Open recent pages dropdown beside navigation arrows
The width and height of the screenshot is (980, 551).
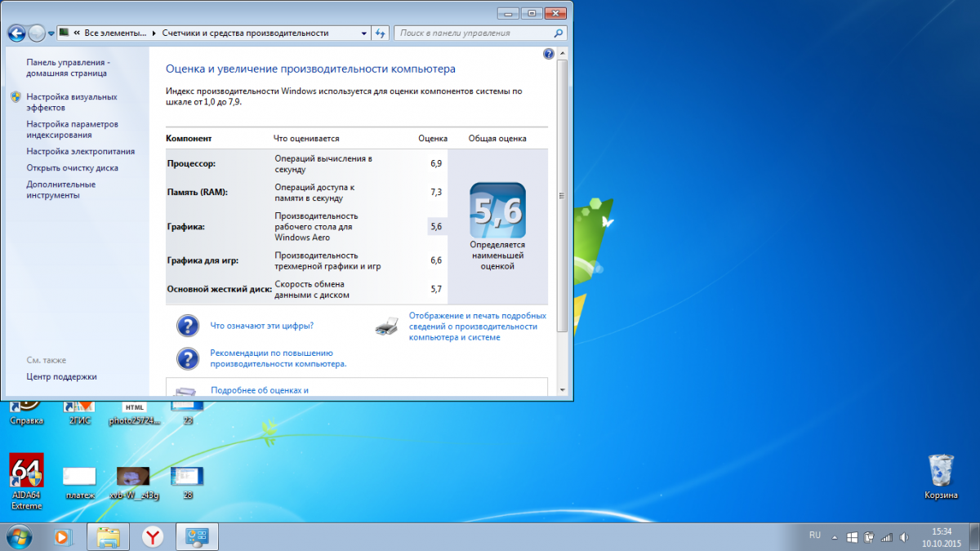51,33
